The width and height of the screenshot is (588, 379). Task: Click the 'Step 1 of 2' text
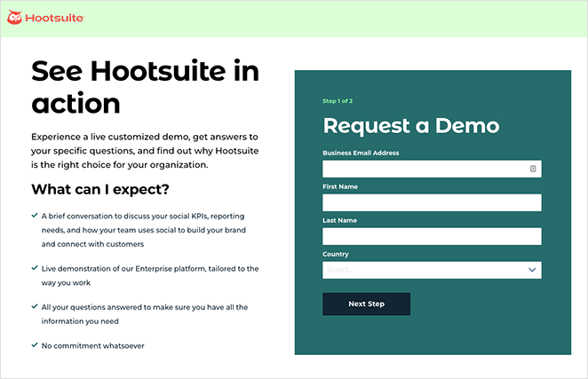(338, 101)
